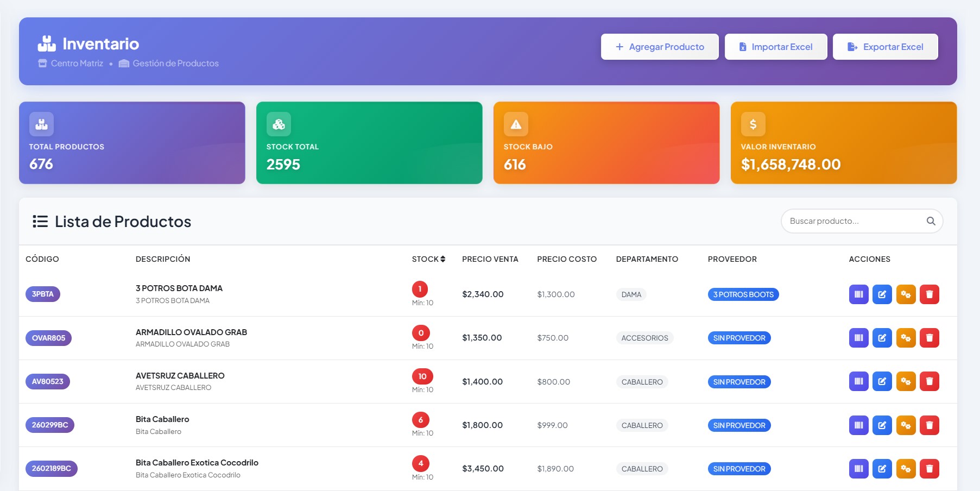Open gears settings for AVETSRUZ CABALLERO
The width and height of the screenshot is (980, 491).
906,381
